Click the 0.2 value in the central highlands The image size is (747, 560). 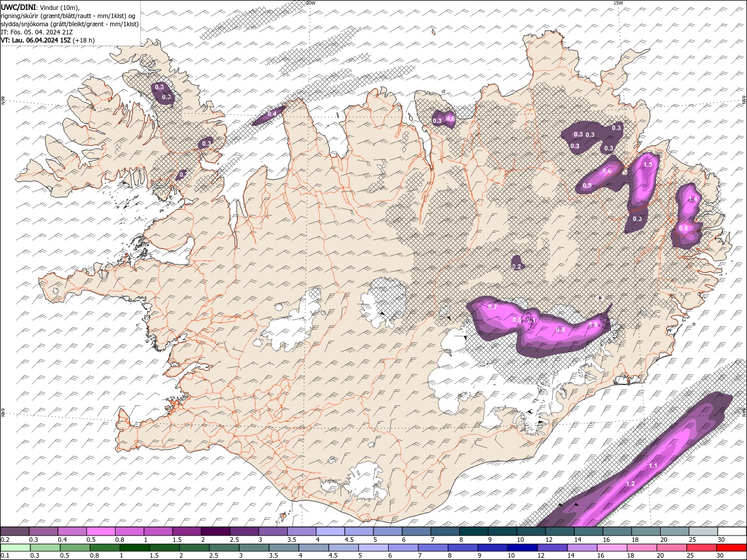click(x=516, y=267)
